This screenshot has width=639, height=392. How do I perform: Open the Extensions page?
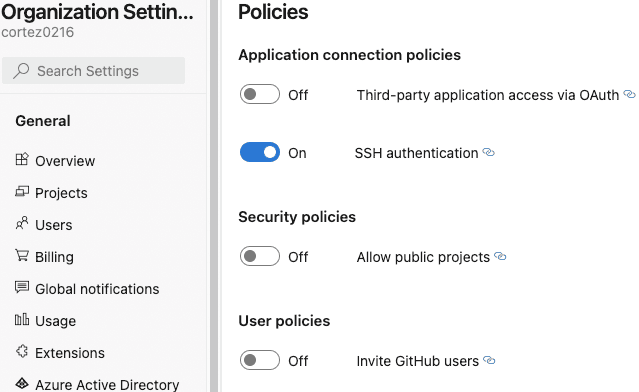[x=70, y=353]
